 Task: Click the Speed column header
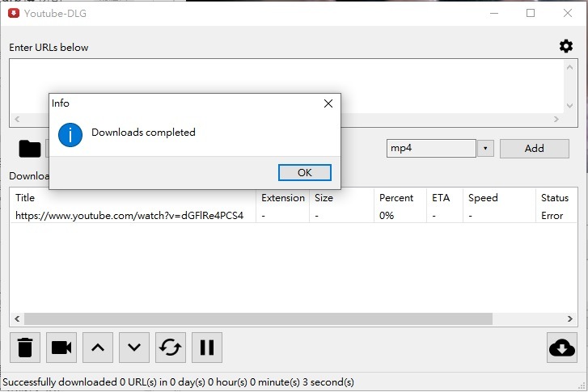coord(500,197)
